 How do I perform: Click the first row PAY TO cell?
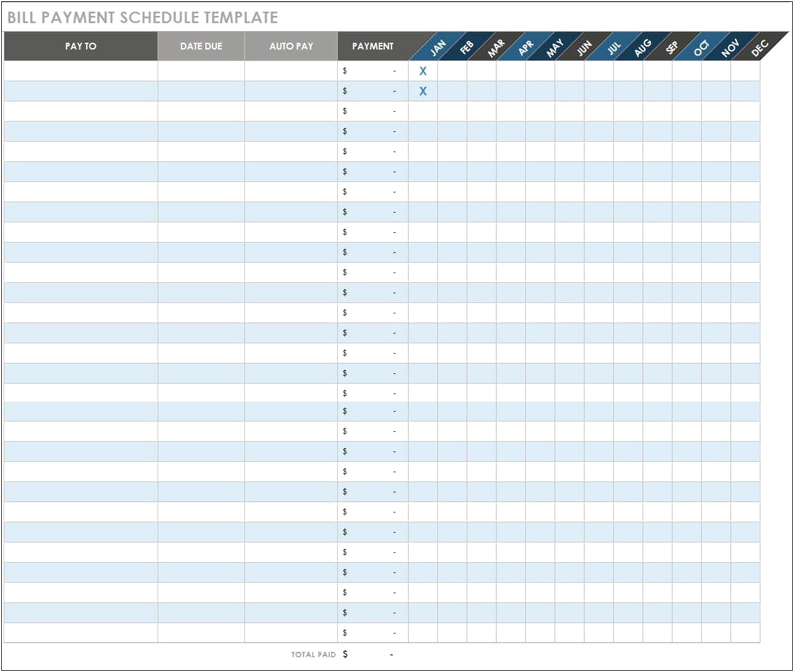click(x=81, y=71)
